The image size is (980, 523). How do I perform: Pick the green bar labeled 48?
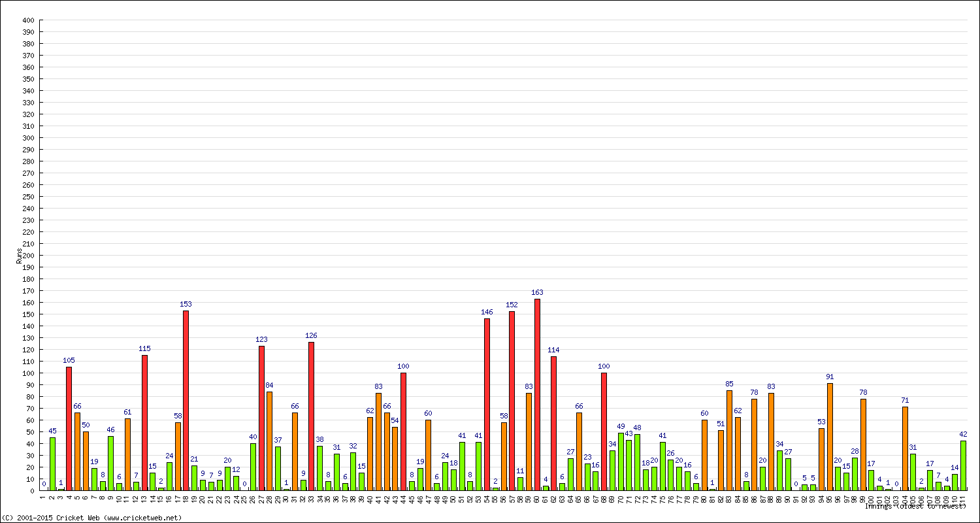[637, 462]
